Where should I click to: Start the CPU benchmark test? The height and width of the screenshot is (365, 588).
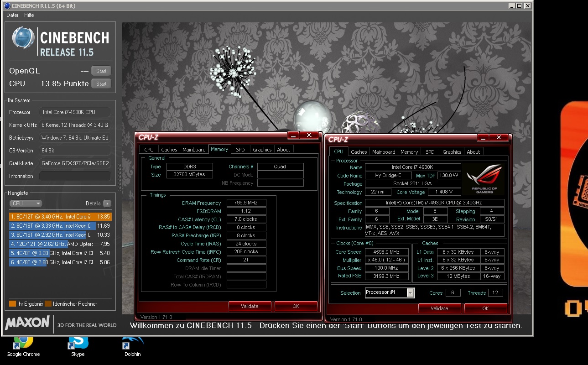point(101,84)
